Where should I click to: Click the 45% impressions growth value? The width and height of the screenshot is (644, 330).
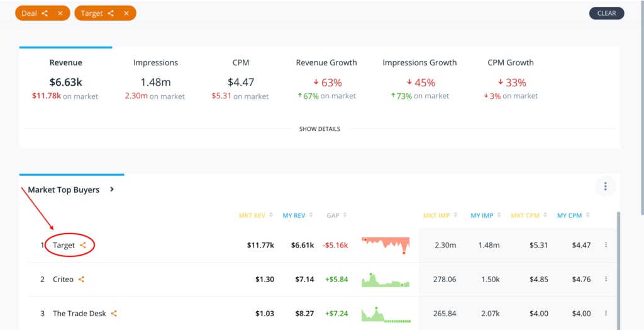[421, 82]
